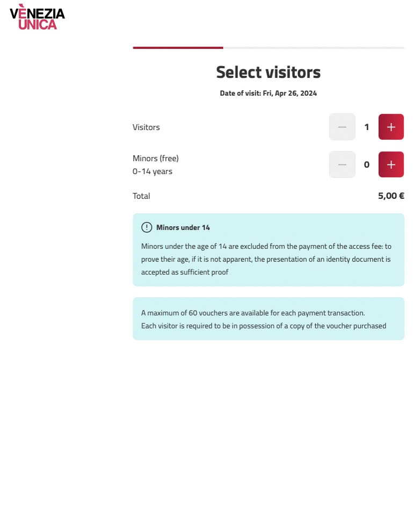
Task: Click the Select visitors heading
Action: tap(269, 73)
